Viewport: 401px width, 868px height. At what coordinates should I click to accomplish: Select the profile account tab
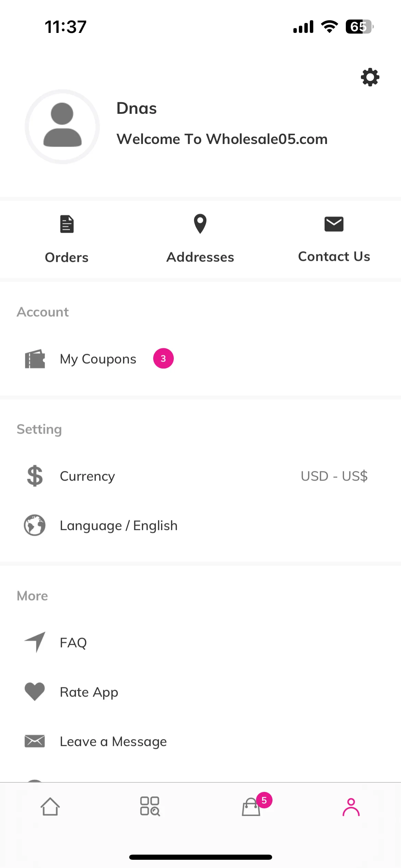pyautogui.click(x=351, y=807)
